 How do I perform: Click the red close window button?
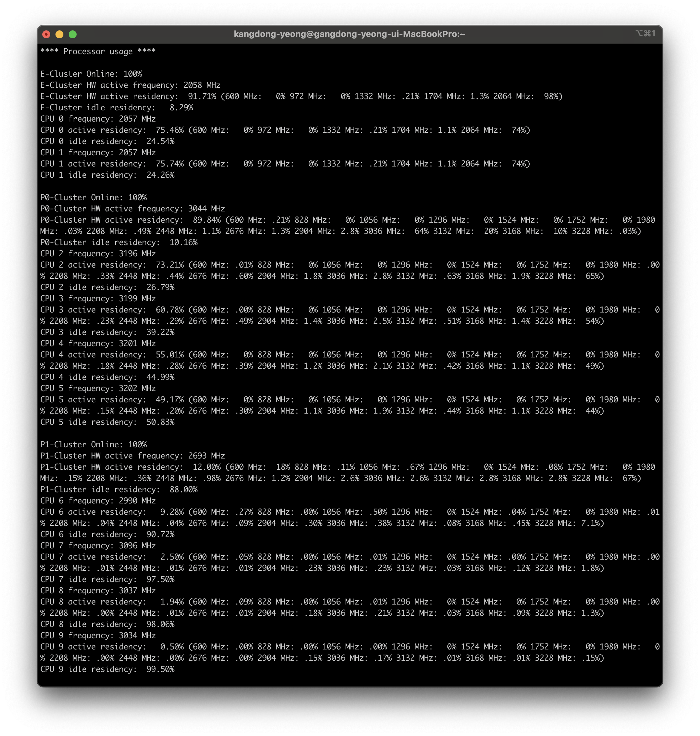coord(46,34)
